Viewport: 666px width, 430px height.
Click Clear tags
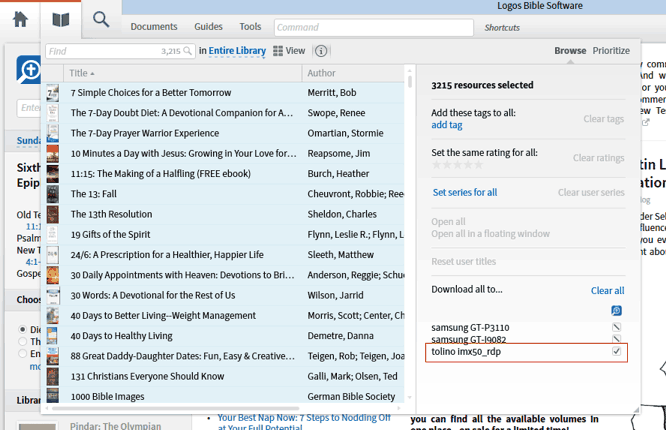pyautogui.click(x=604, y=119)
